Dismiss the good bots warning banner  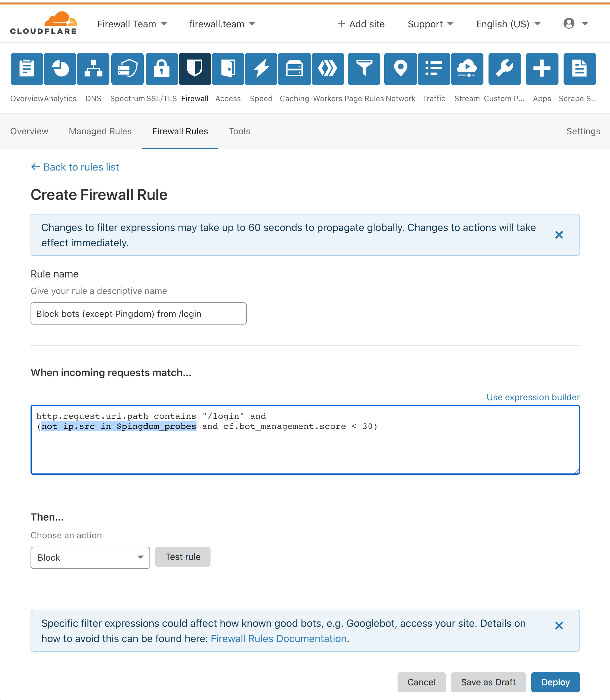pos(559,626)
